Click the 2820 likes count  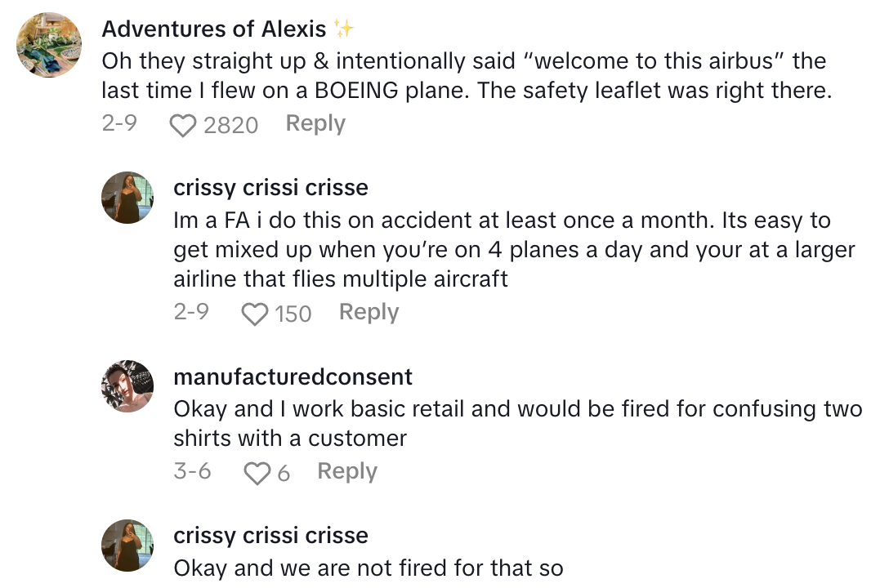[230, 125]
